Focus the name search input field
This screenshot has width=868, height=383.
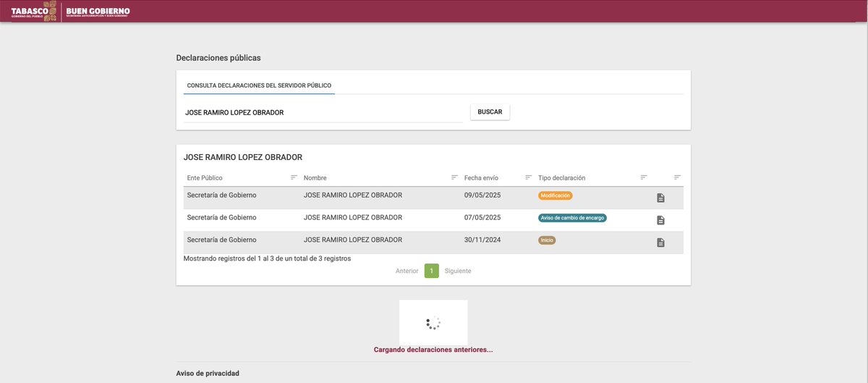323,113
